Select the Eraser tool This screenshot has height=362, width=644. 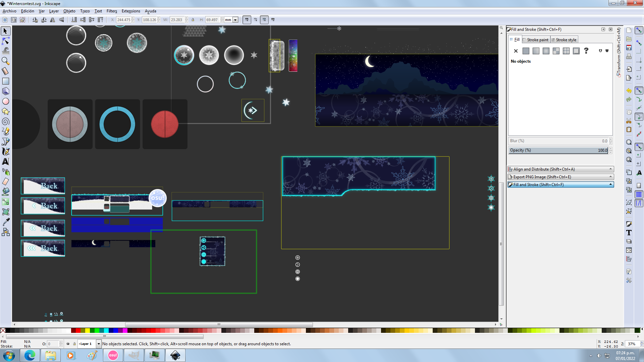click(5, 182)
